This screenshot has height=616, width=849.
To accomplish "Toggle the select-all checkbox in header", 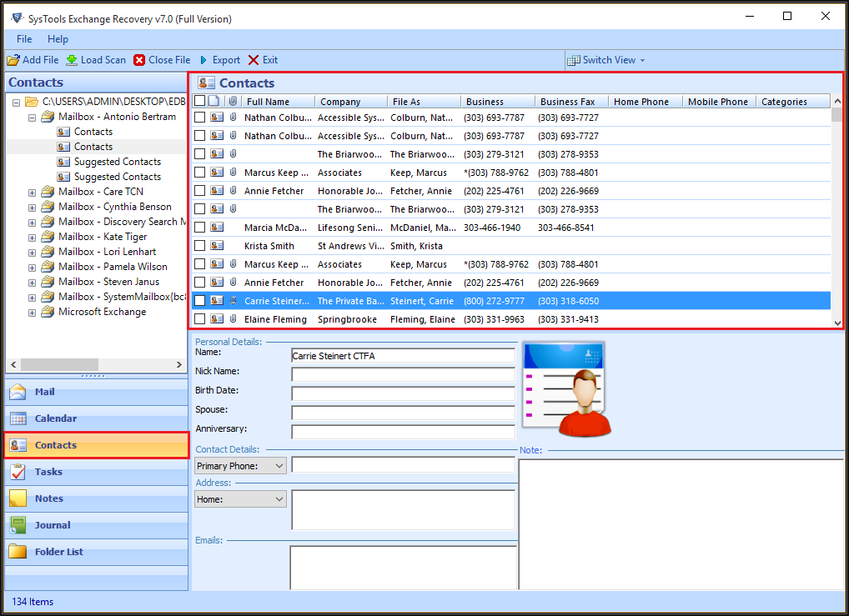I will (200, 101).
